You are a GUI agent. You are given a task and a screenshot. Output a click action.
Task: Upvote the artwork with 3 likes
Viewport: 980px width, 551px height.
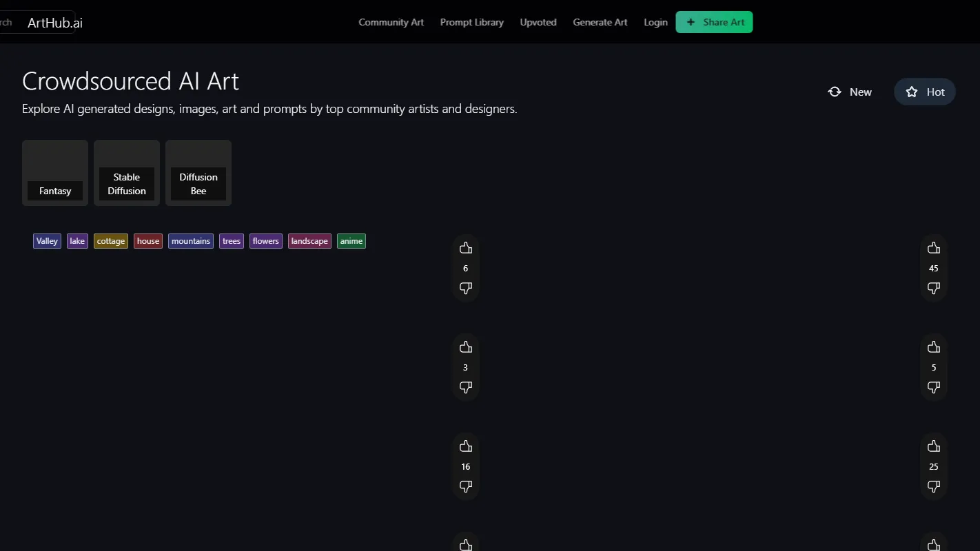point(465,346)
